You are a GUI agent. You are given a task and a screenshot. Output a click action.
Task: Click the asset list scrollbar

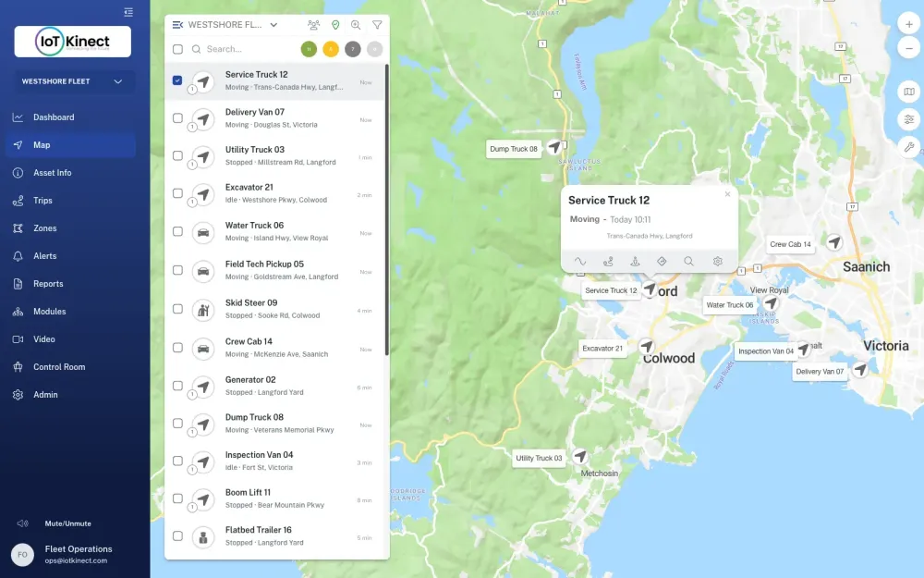386,209
